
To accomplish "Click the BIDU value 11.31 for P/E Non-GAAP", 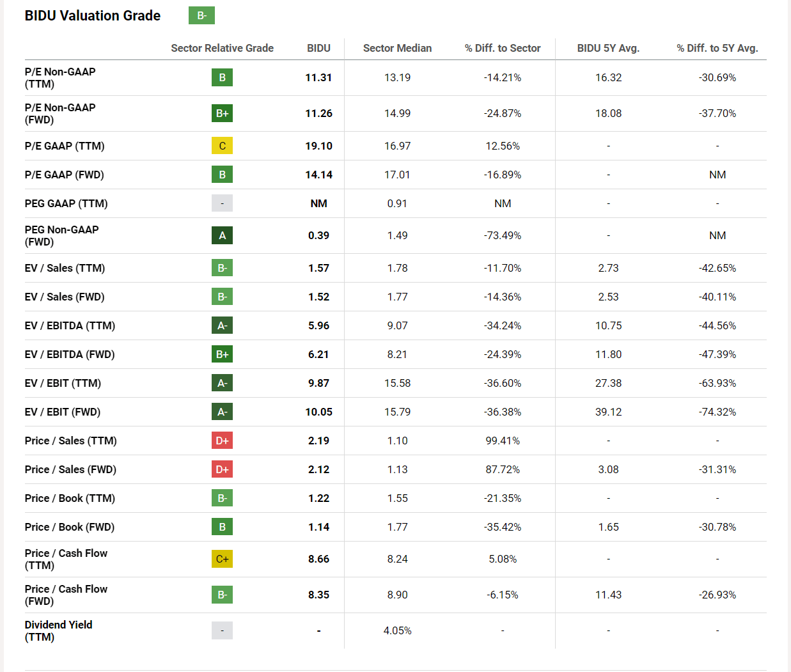I will [318, 77].
